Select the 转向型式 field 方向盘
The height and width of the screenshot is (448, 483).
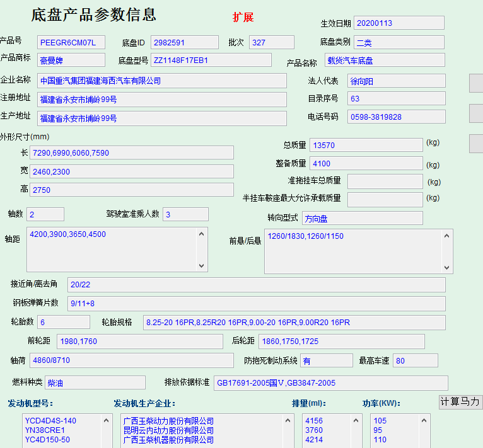(x=362, y=219)
